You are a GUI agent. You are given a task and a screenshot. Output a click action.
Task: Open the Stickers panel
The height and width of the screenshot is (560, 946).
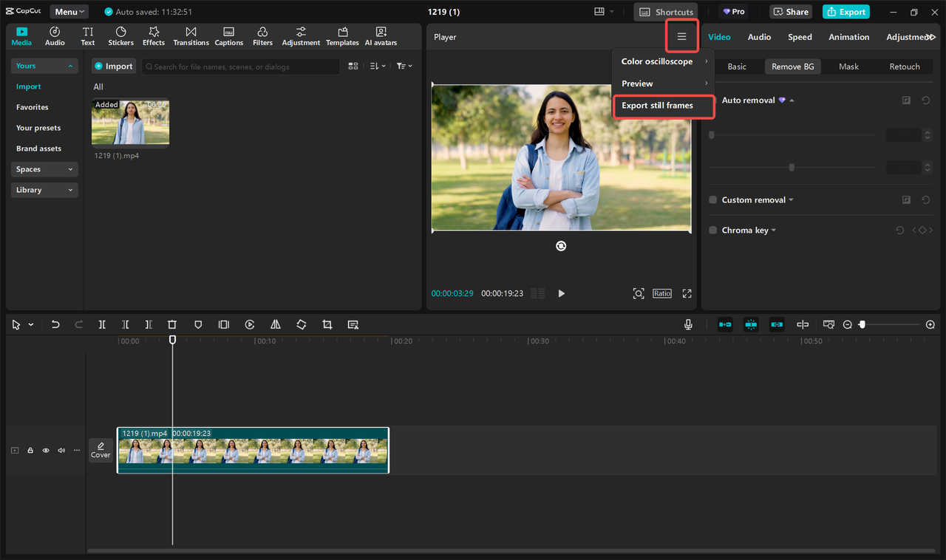pyautogui.click(x=120, y=35)
